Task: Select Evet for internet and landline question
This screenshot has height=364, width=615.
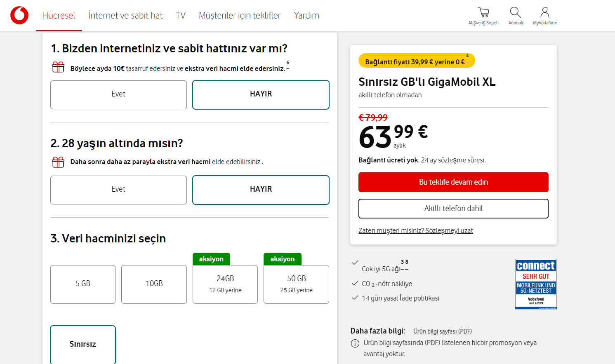Action: (118, 95)
